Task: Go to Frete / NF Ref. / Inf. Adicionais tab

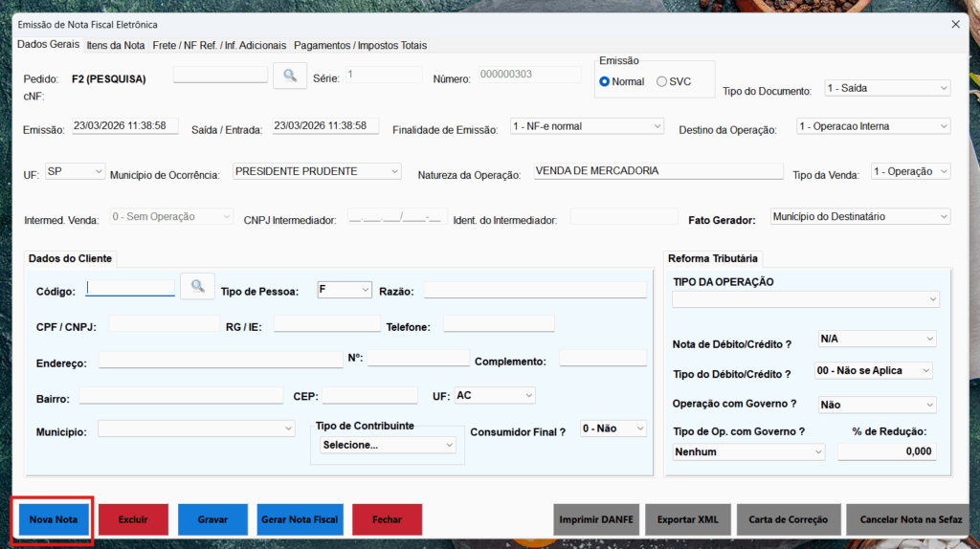Action: pos(219,45)
